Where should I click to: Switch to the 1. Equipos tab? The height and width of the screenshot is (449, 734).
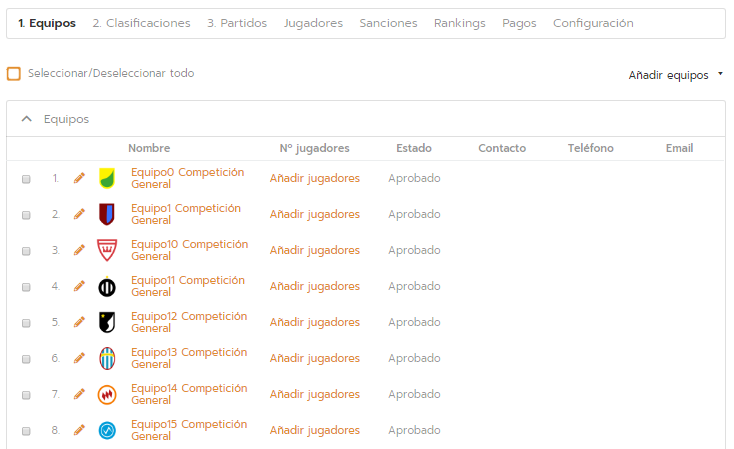[x=47, y=23]
